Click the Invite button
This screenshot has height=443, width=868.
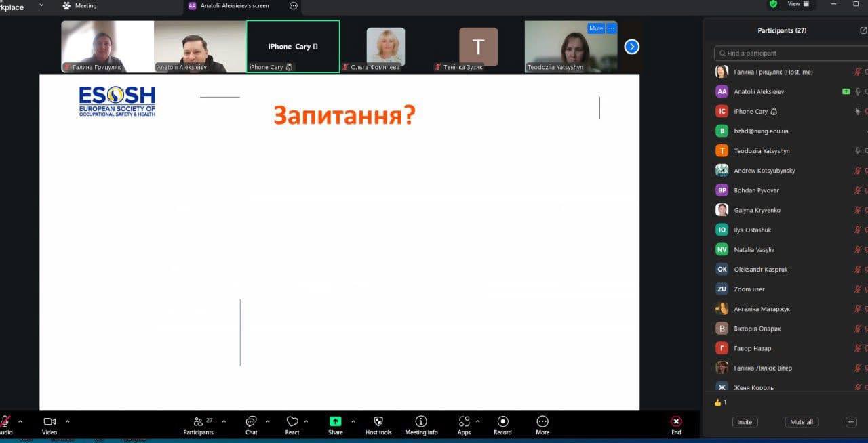[745, 422]
